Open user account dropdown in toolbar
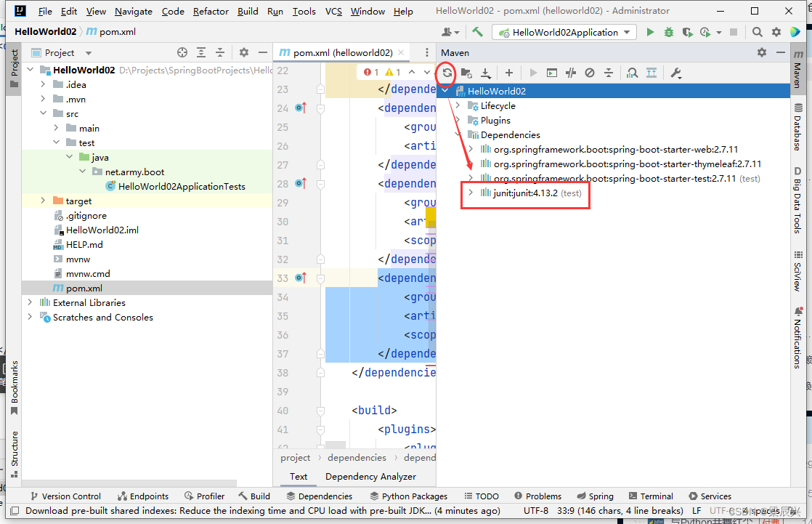This screenshot has height=524, width=812. click(x=450, y=32)
